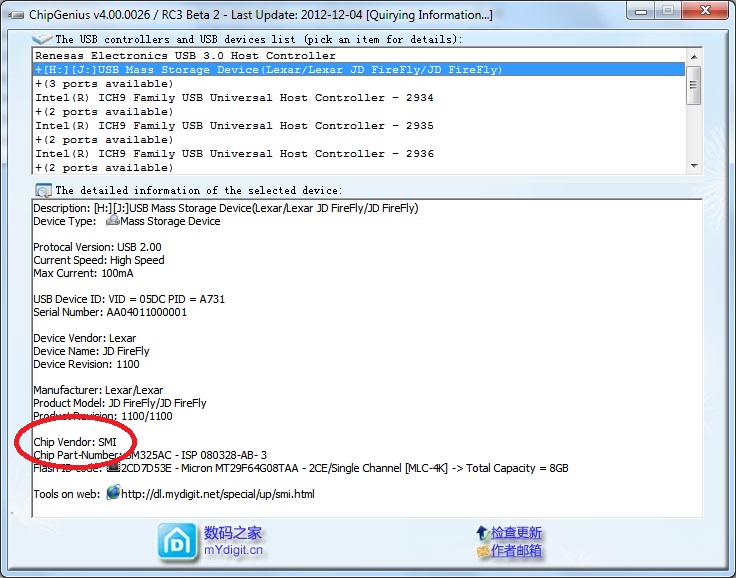Click the 作者邮箱 author email link
The image size is (736, 578).
[516, 551]
